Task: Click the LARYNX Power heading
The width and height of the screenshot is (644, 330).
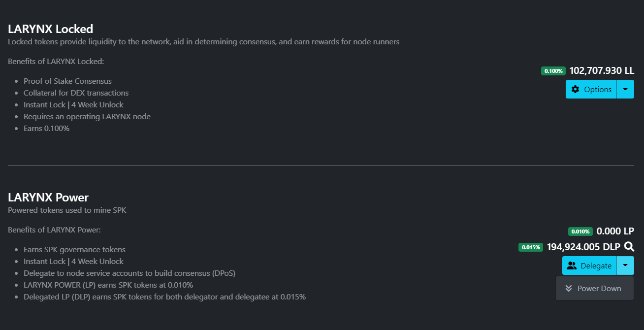Action: [48, 197]
